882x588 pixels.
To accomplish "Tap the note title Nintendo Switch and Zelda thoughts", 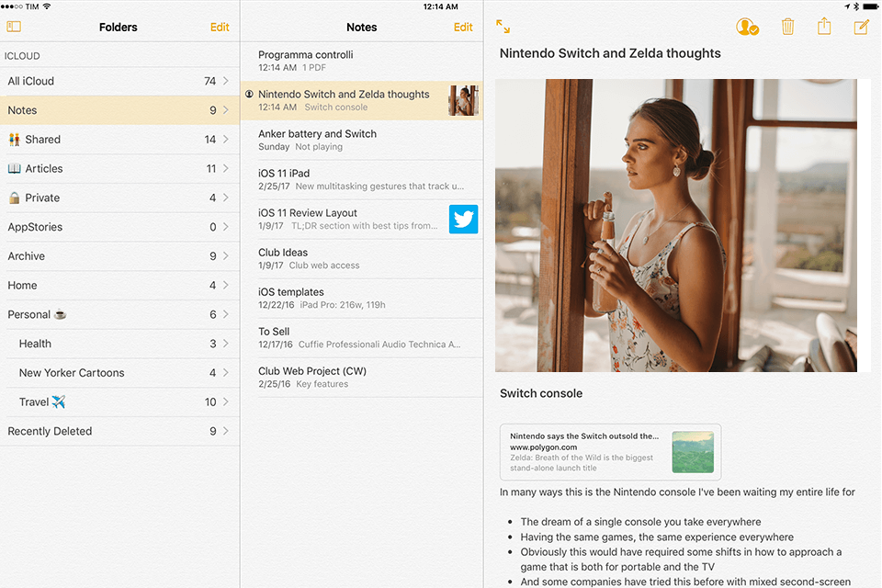I will 610,53.
